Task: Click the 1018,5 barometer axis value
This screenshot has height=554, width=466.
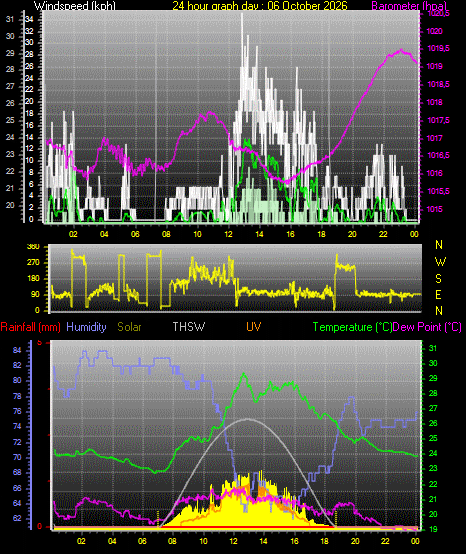Action: [x=439, y=84]
